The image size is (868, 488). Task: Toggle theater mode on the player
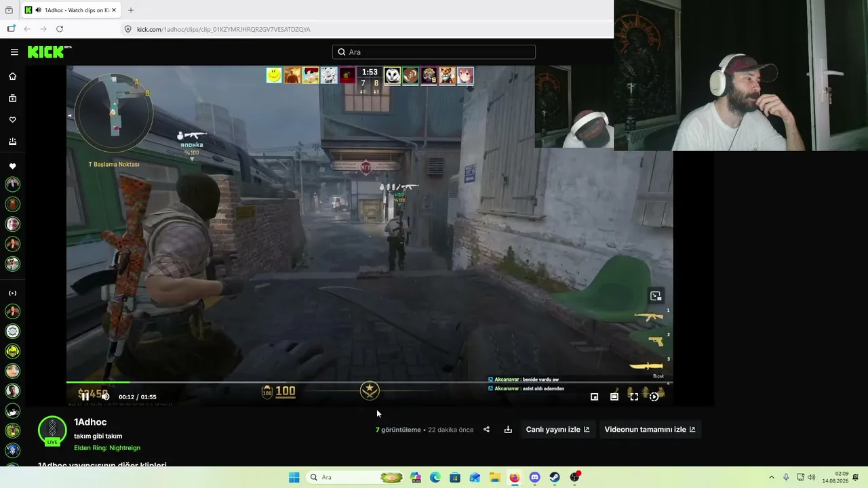(614, 397)
